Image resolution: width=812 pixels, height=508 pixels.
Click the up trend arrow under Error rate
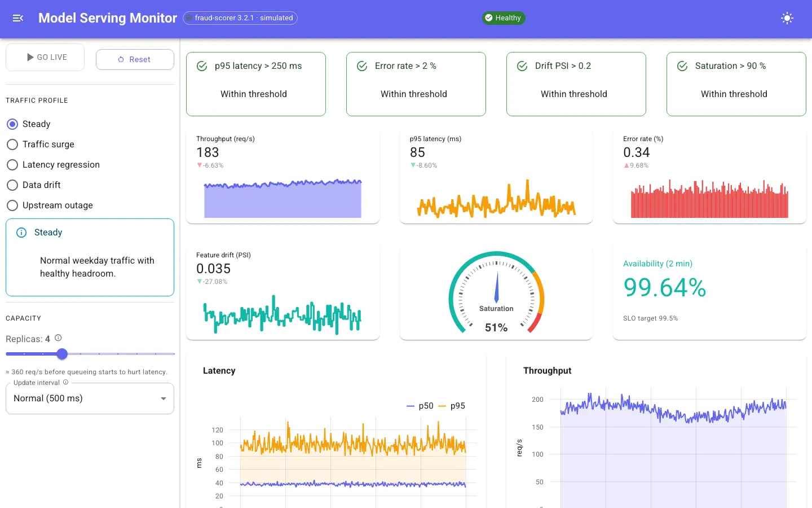click(626, 165)
